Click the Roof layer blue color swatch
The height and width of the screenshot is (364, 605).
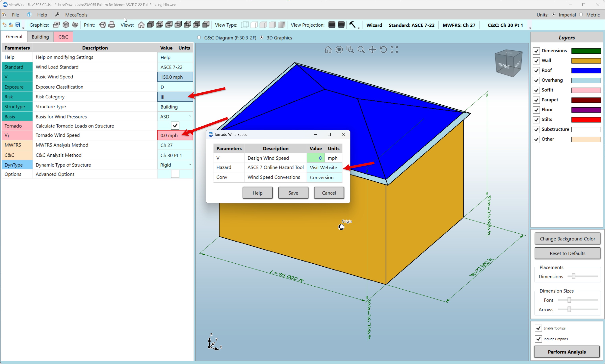586,71
